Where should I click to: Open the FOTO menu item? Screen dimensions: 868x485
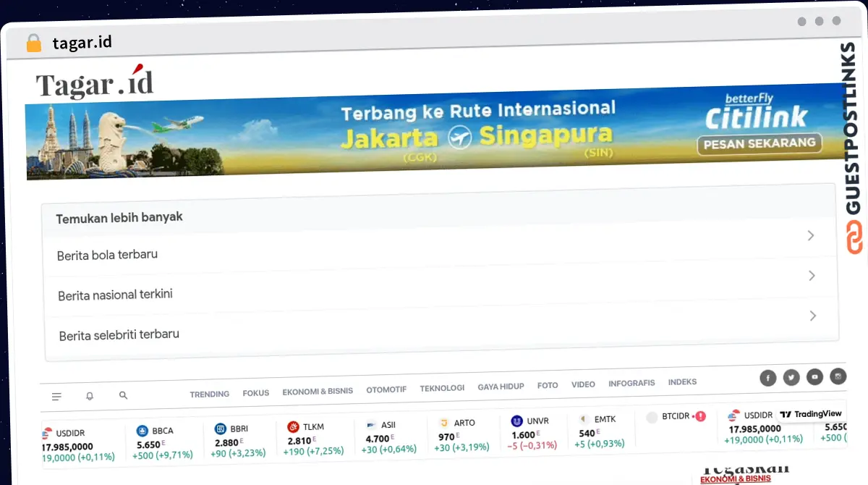(548, 386)
